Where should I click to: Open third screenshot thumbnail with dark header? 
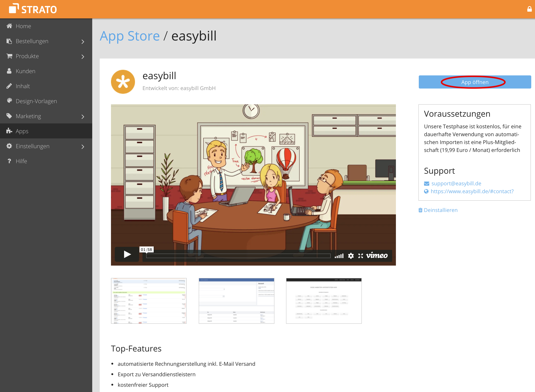324,301
